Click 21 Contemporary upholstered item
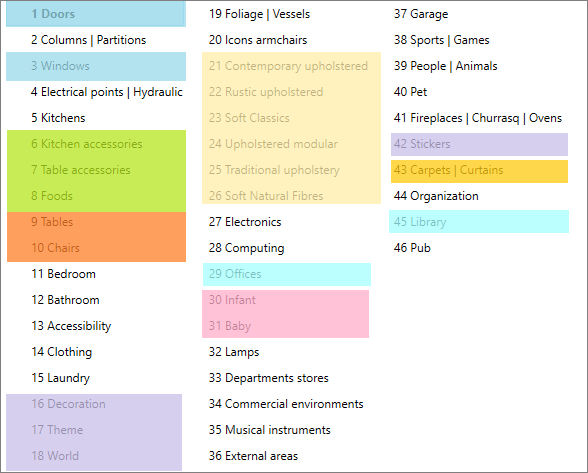The image size is (588, 473). 288,66
